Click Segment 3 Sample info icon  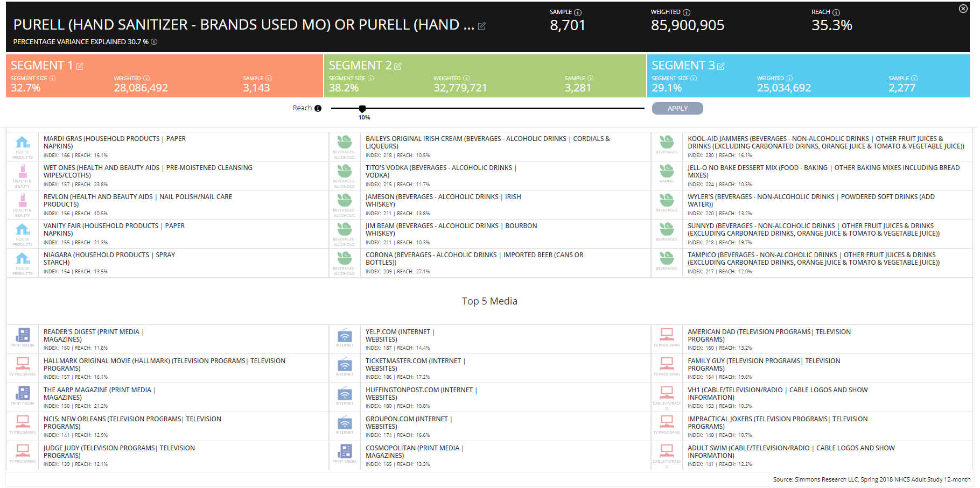[x=914, y=79]
